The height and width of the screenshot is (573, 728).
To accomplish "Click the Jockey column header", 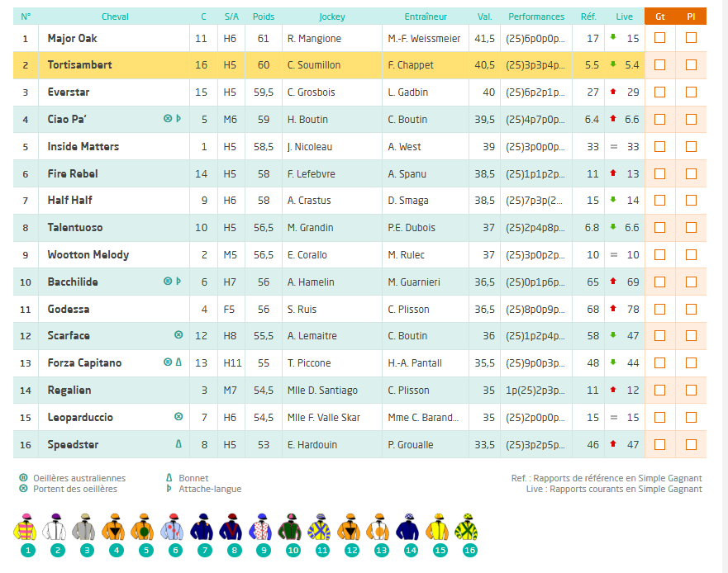I will coord(331,17).
